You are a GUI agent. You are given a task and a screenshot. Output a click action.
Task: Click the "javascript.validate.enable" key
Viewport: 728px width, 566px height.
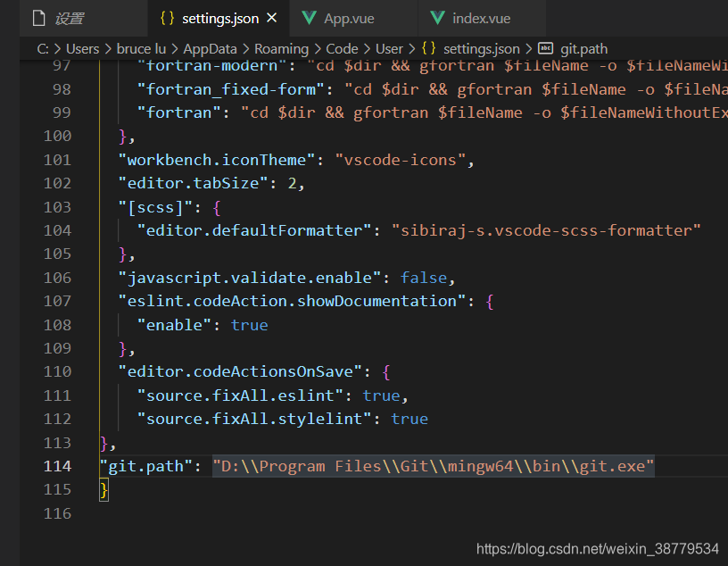click(250, 278)
